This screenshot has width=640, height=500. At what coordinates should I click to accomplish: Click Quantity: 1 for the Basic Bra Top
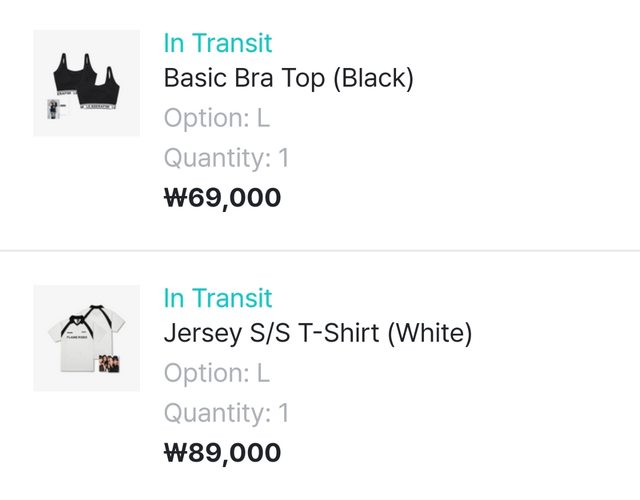point(226,158)
